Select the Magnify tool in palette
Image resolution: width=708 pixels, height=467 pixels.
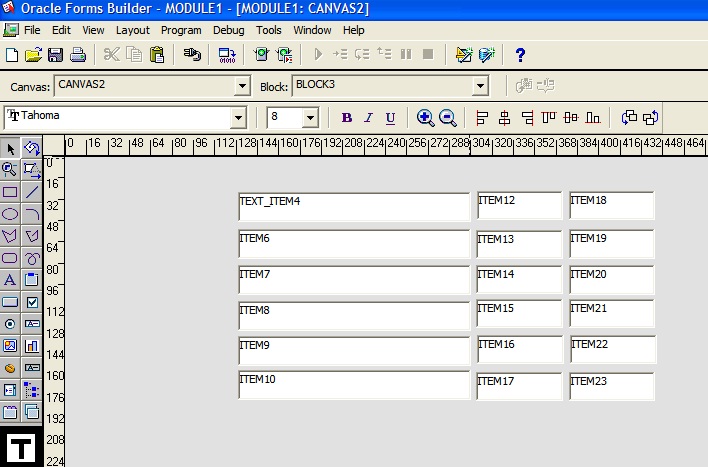[10, 170]
